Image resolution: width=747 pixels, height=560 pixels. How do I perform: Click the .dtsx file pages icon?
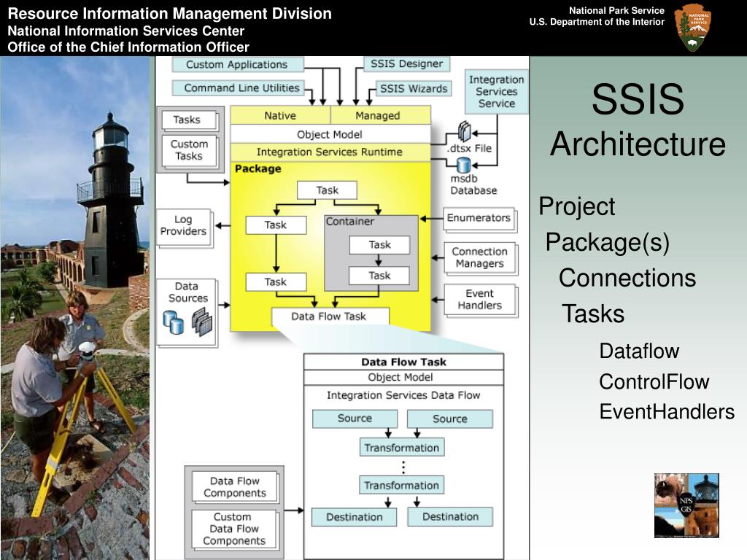pos(464,131)
